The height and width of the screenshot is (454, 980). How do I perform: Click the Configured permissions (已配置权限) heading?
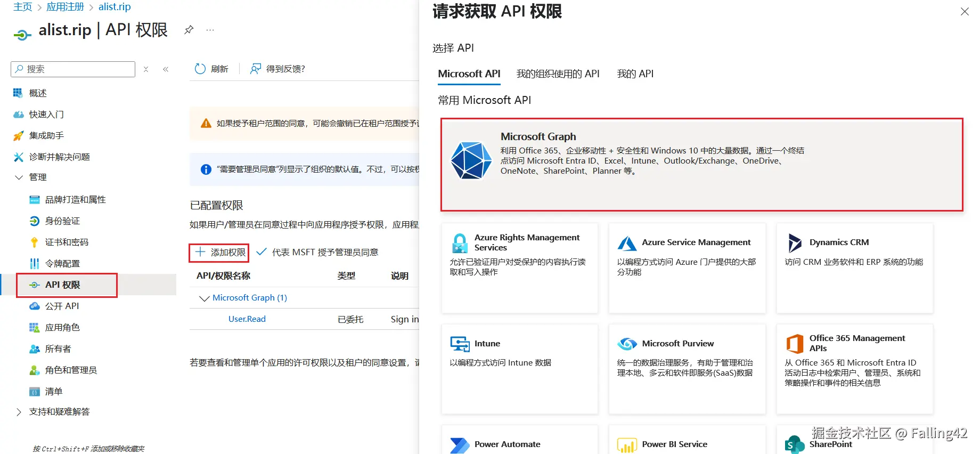[x=216, y=205]
